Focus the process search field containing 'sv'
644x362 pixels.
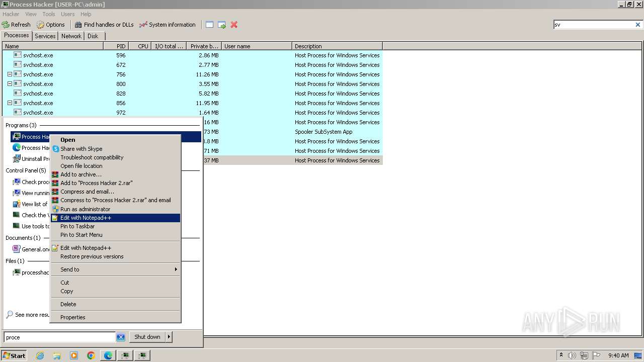[x=594, y=25]
